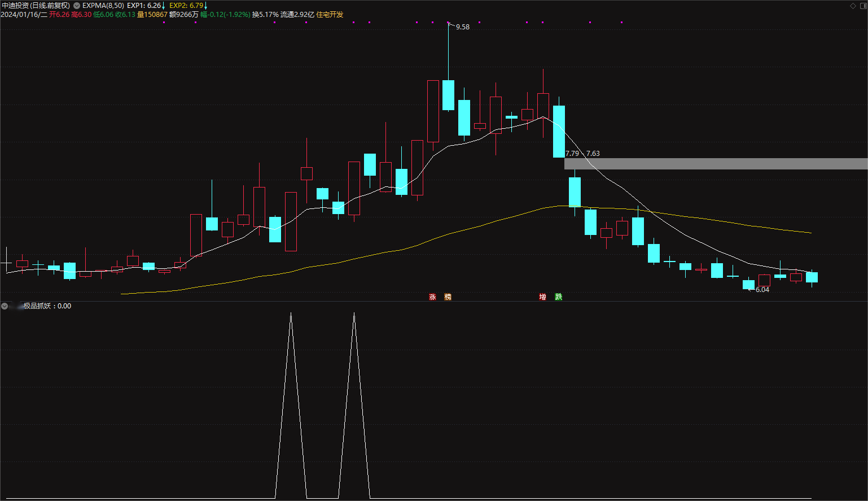Open the EXPMA indicator dropdown arrow
The width and height of the screenshot is (868, 501).
coord(77,6)
